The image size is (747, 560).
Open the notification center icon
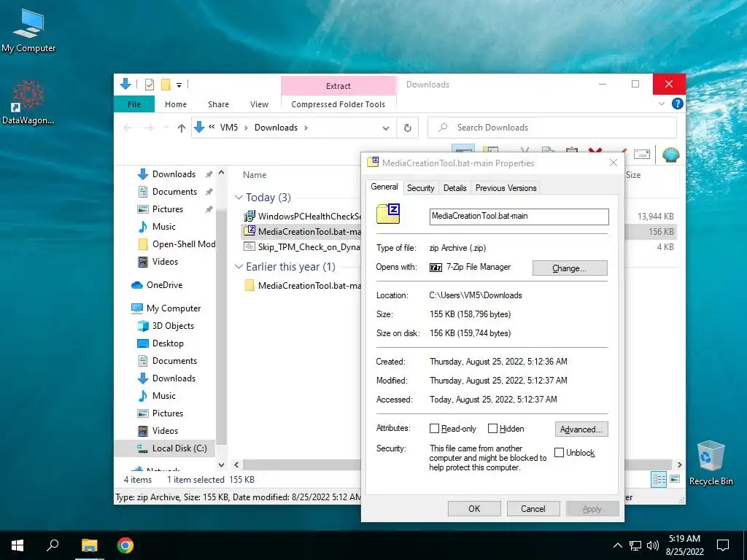click(723, 545)
